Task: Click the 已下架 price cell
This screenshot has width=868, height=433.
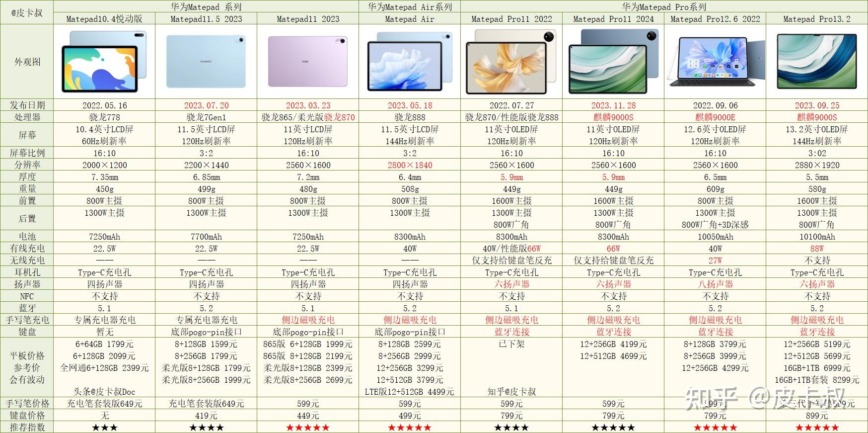Action: click(511, 344)
